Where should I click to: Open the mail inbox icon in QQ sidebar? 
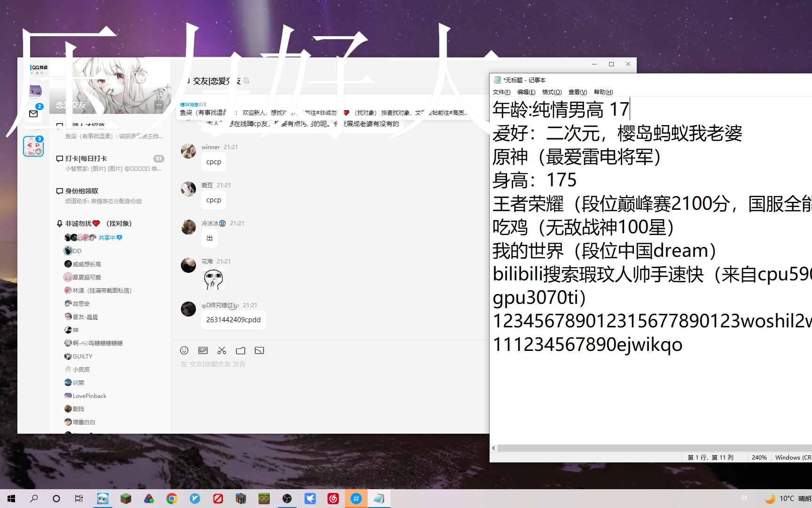(x=33, y=113)
